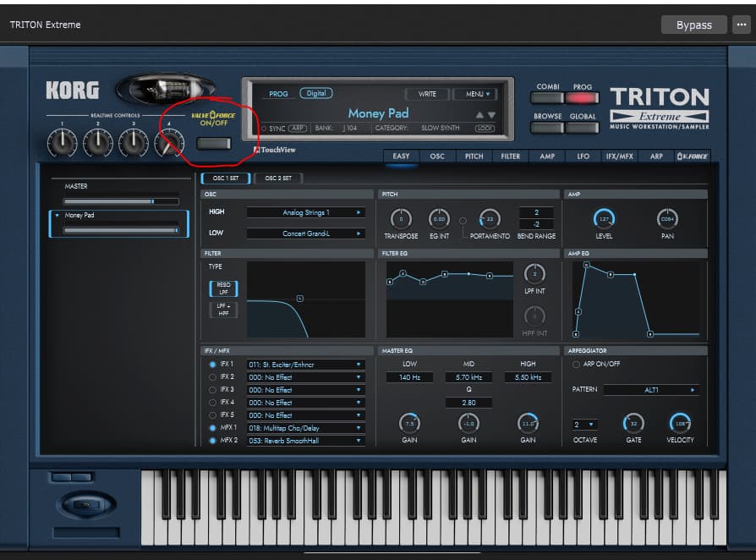The width and height of the screenshot is (756, 560).
Task: Click the joystick controller
Action: (86, 504)
